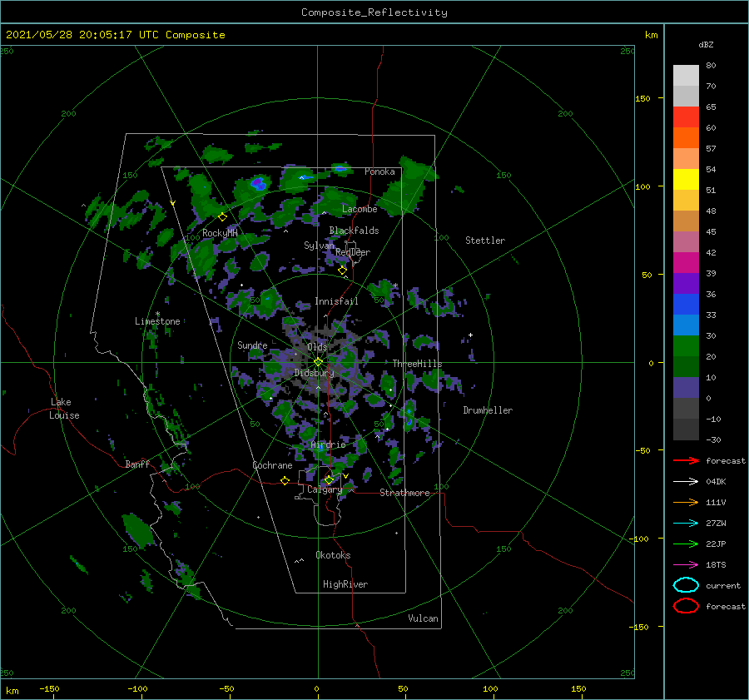Click the Didsbury town label

click(315, 373)
